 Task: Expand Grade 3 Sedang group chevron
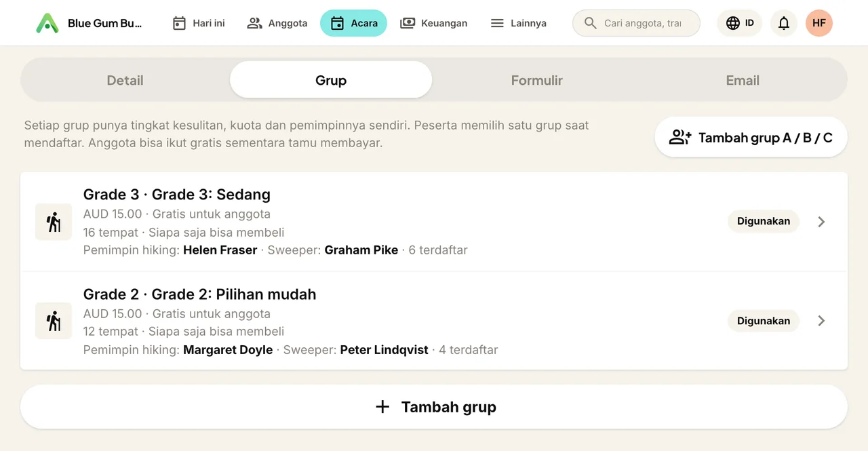(x=821, y=222)
